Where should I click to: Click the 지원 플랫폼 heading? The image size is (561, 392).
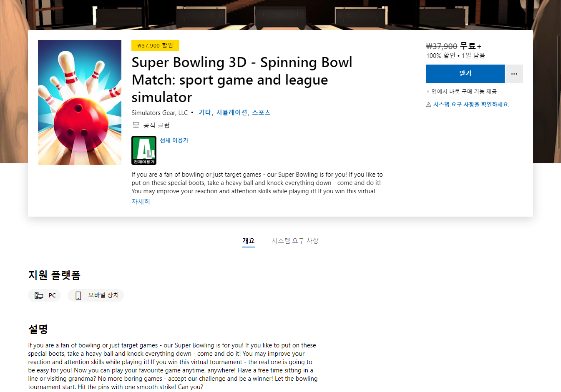coord(54,275)
